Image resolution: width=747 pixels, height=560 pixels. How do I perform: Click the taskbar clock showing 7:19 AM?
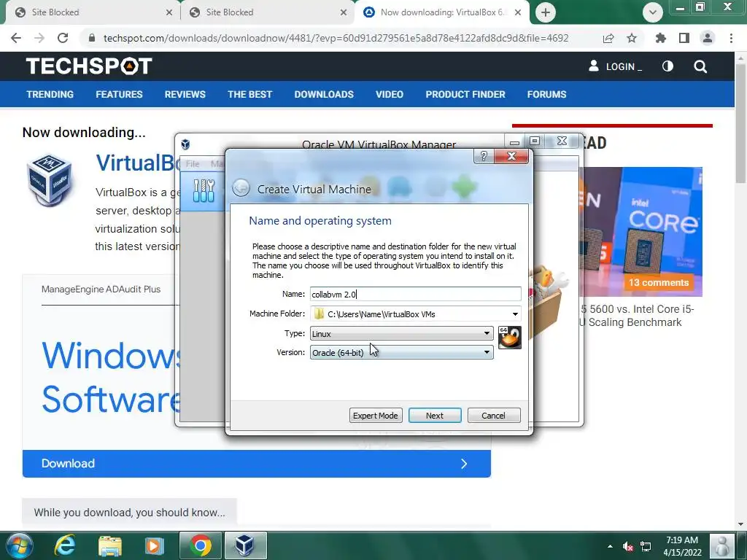click(682, 546)
